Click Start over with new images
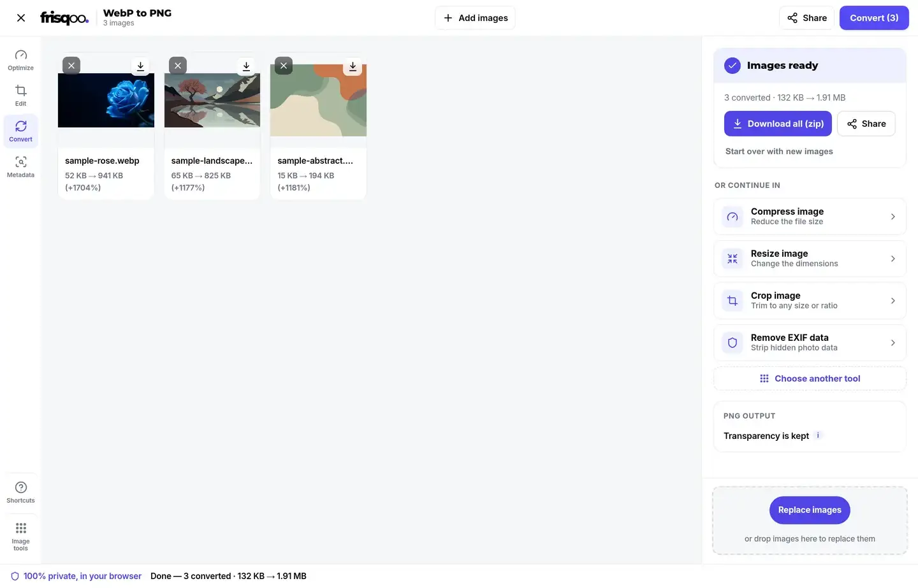 [779, 152]
